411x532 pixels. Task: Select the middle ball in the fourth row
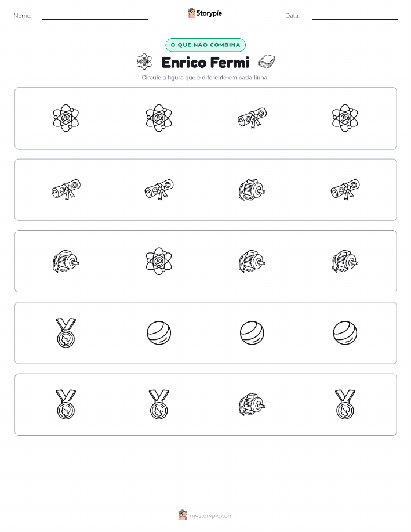pyautogui.click(x=252, y=333)
